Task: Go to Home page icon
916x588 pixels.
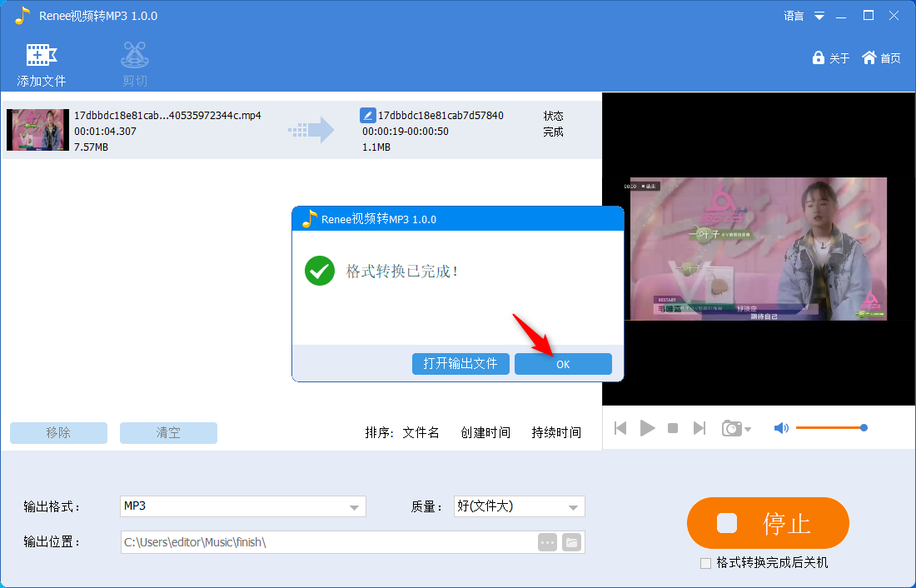Action: coord(869,57)
